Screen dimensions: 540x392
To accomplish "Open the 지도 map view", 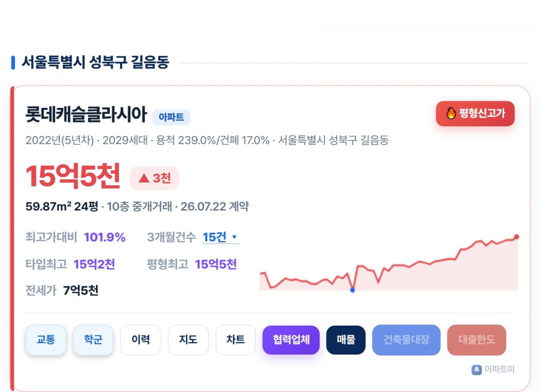I will (188, 340).
